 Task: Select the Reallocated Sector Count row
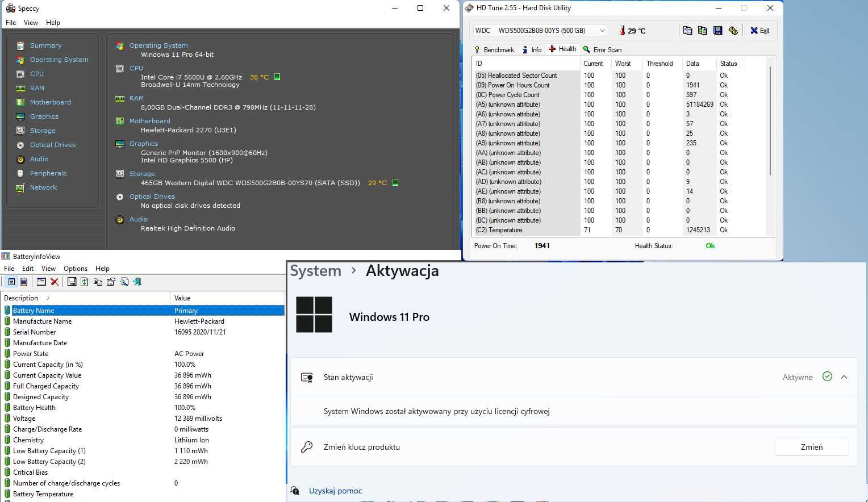pyautogui.click(x=619, y=76)
